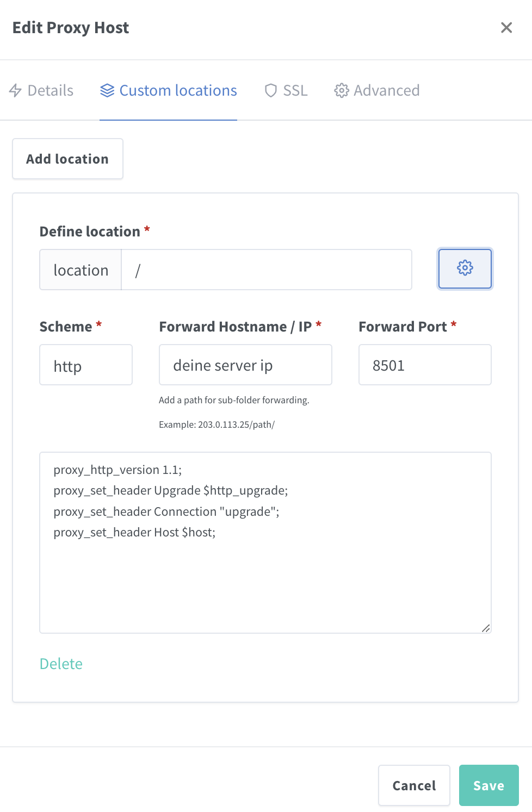Image resolution: width=532 pixels, height=812 pixels.
Task: Click the layers icon for Custom locations
Action: coord(107,90)
